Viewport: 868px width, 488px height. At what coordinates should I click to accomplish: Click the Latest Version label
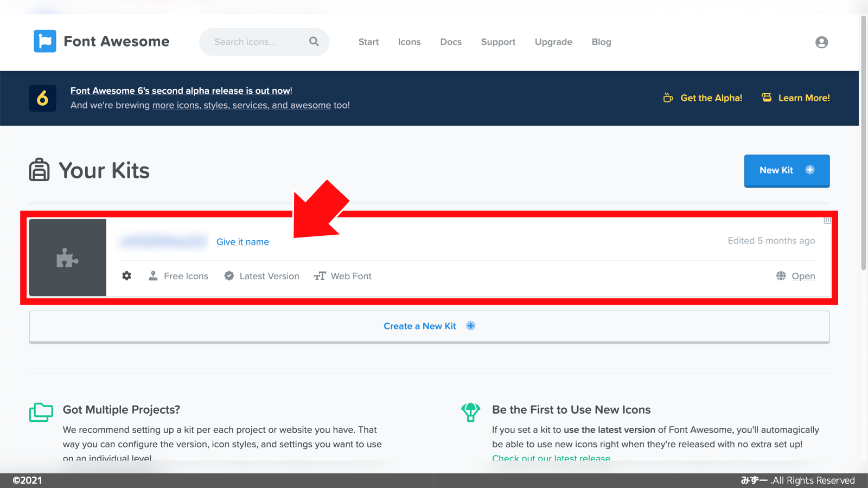[269, 276]
